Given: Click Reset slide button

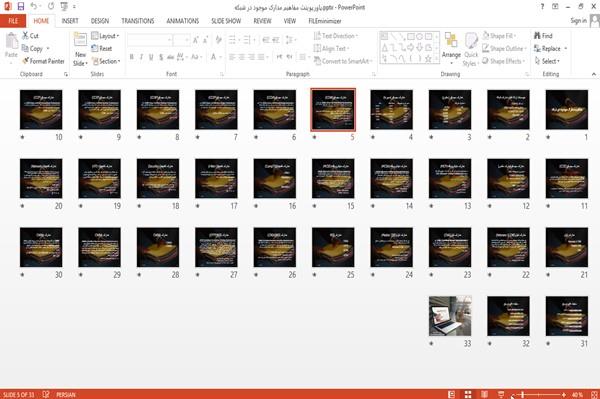Looking at the screenshot, I should point(102,49).
